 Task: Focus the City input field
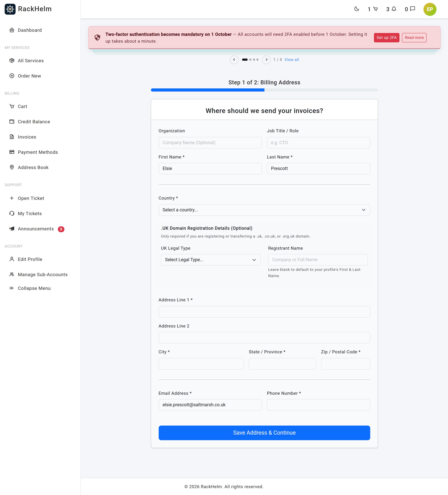[x=201, y=364]
